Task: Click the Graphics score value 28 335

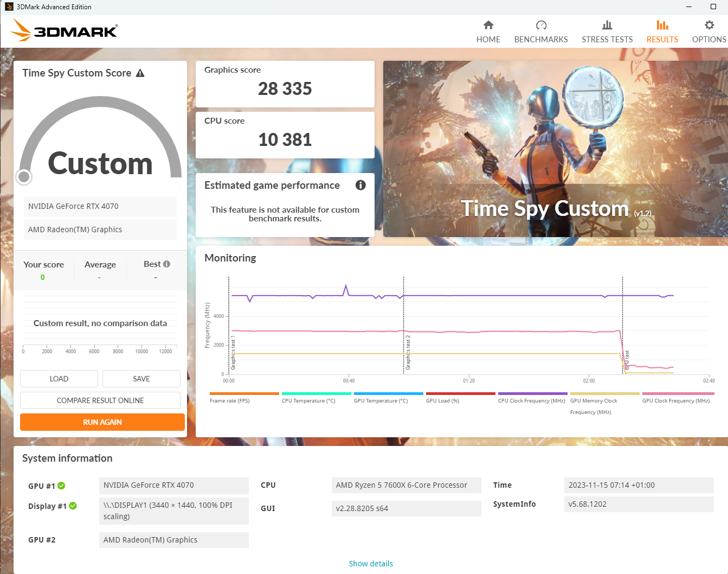Action: (x=285, y=88)
